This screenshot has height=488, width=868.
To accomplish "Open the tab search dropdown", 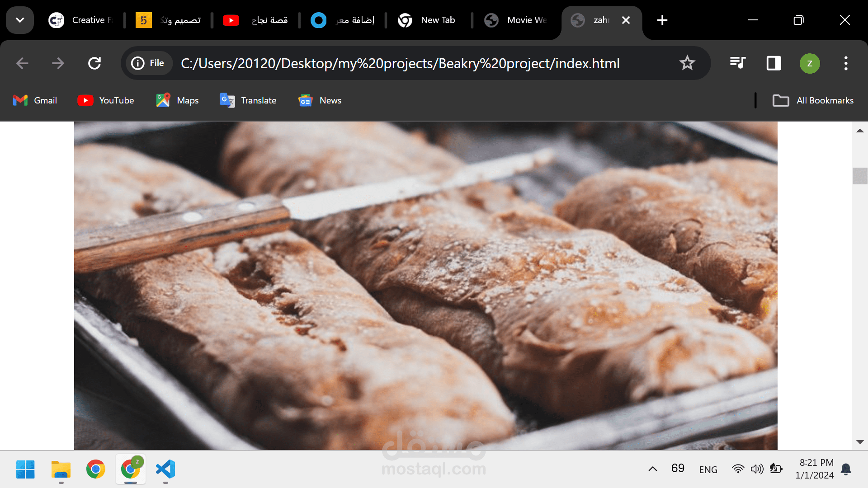I will (x=20, y=20).
